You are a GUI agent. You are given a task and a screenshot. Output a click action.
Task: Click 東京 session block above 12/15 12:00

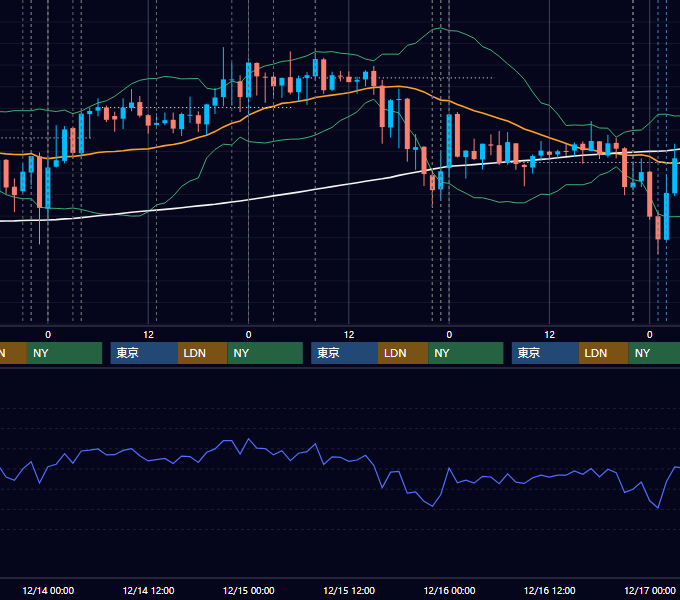[x=344, y=353]
